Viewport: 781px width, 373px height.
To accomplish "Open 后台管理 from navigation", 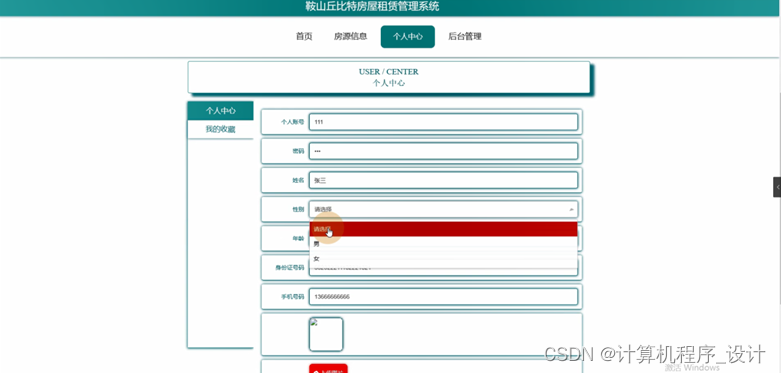I will pyautogui.click(x=465, y=36).
